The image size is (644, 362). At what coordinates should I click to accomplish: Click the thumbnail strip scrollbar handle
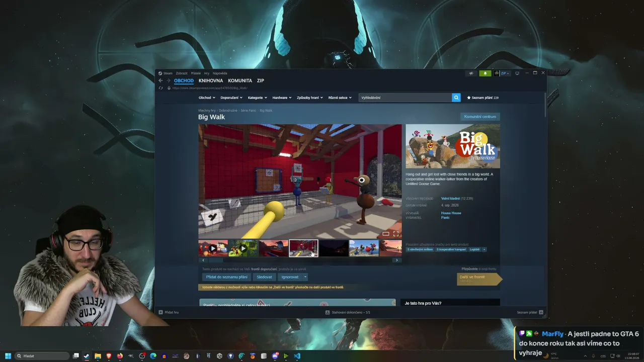[x=216, y=260]
